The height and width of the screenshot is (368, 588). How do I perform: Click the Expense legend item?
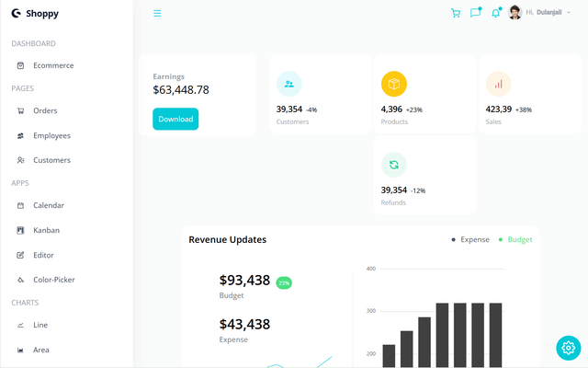coord(470,239)
